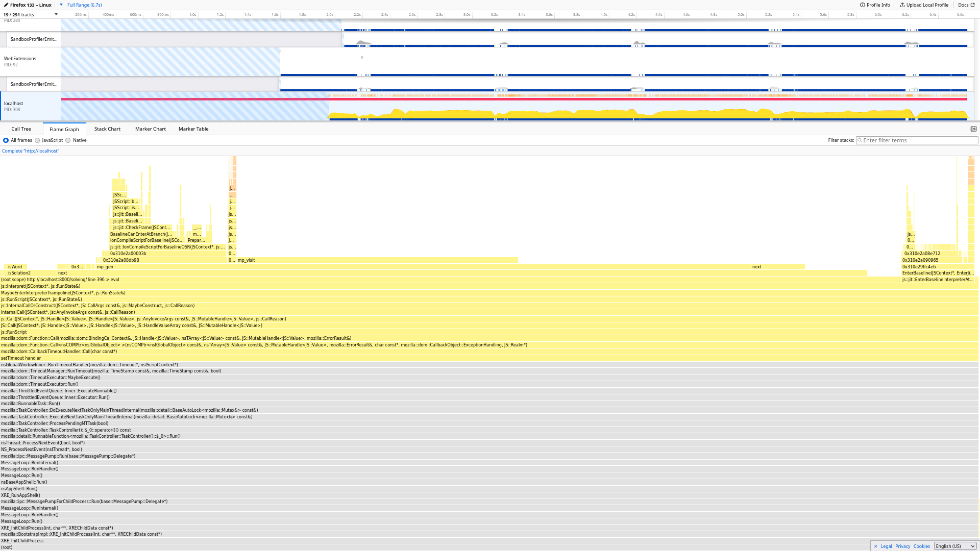Toggle the sidebar icon beside the tabs

[973, 129]
